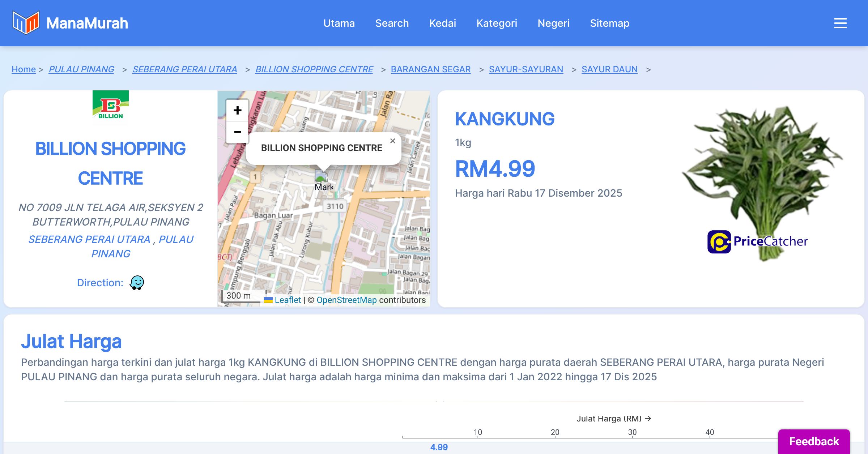This screenshot has height=454, width=868.
Task: Open Negeri navigation item
Action: [553, 23]
